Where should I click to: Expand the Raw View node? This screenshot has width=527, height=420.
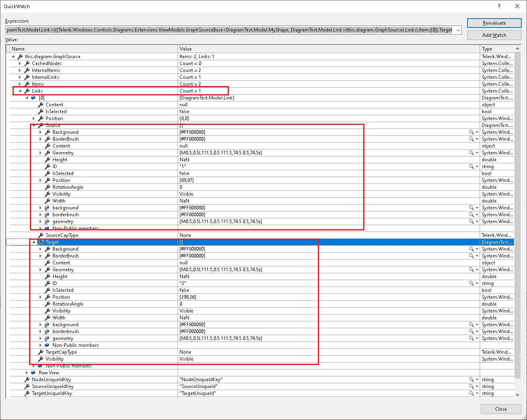pos(27,373)
